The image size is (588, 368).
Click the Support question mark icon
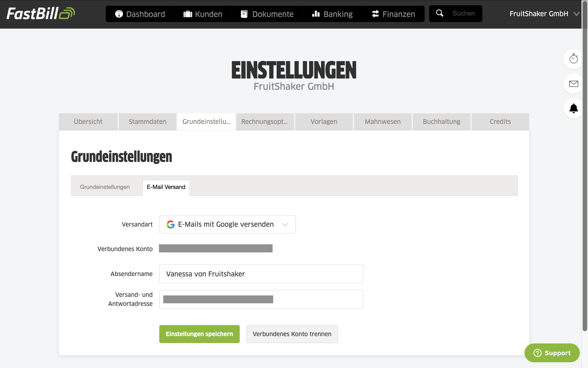click(537, 353)
